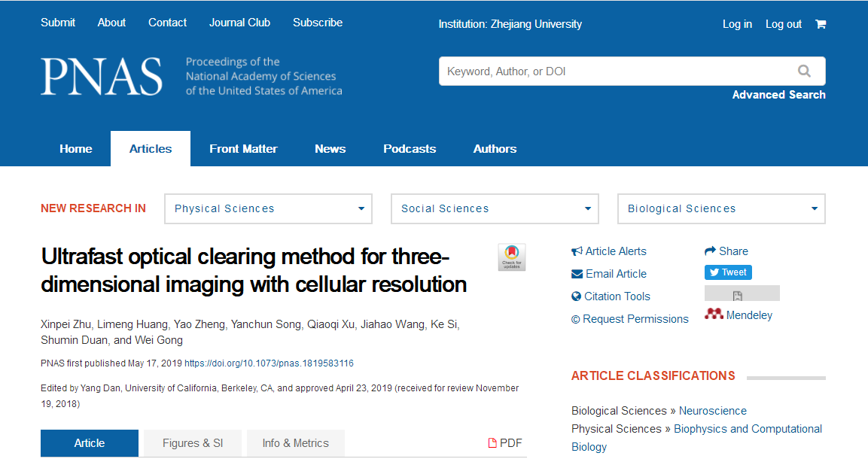Image resolution: width=868 pixels, height=459 pixels.
Task: Click the Check for updates badge
Action: click(x=512, y=257)
